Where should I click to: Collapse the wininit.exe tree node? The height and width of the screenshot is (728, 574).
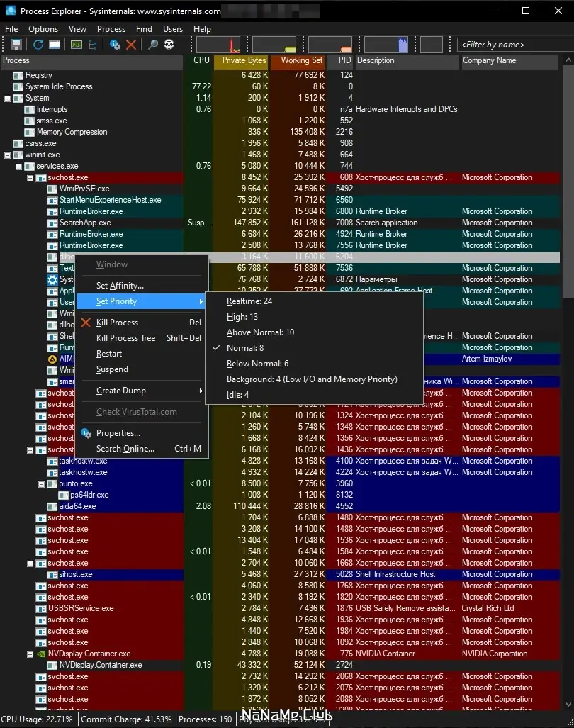(7, 155)
